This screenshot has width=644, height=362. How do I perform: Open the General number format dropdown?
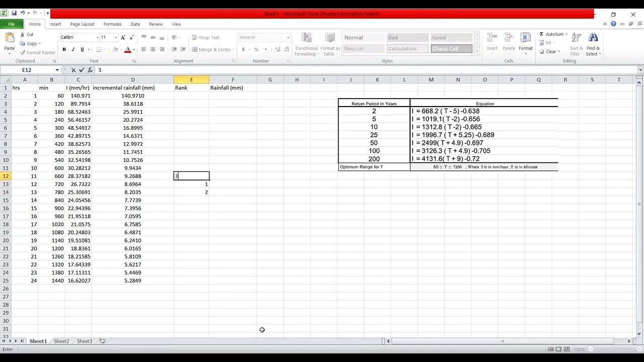pyautogui.click(x=288, y=37)
